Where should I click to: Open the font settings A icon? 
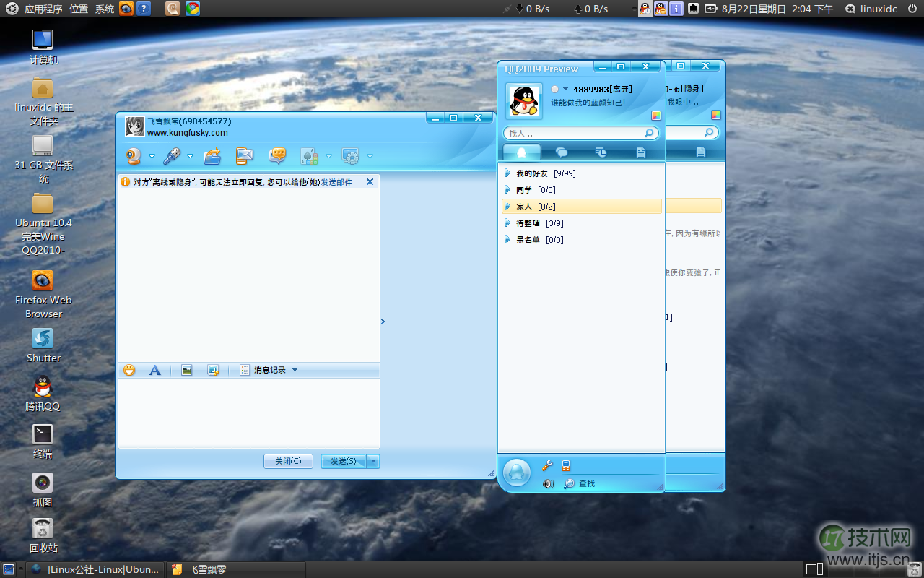154,370
